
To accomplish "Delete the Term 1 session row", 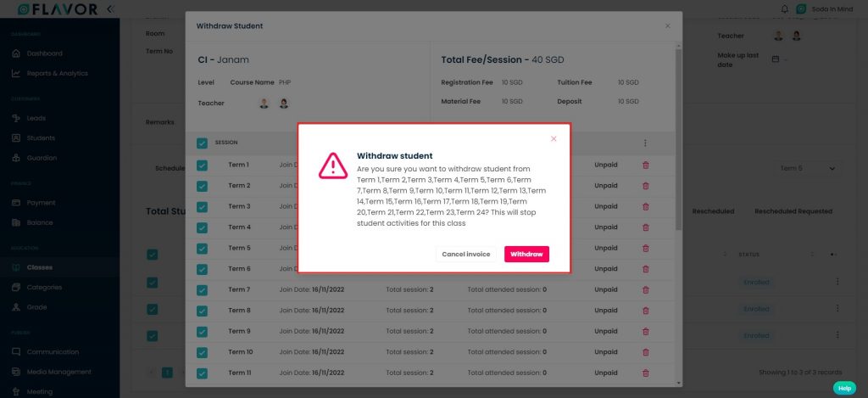I will (645, 165).
